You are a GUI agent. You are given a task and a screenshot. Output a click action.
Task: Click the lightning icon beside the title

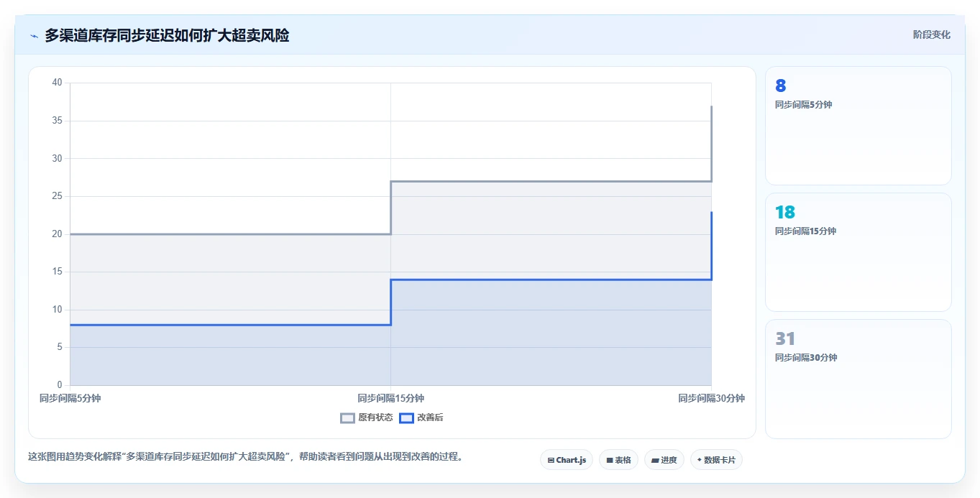(34, 36)
